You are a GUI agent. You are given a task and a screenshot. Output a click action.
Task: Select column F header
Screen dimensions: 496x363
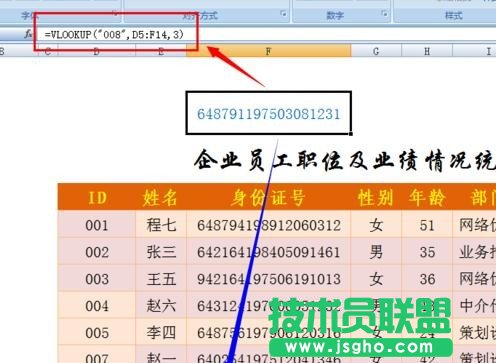tap(268, 51)
